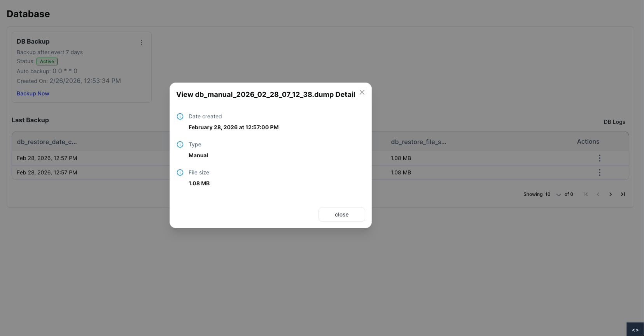This screenshot has width=644, height=336.
Task: Click the info icon beside Date created
Action: [180, 116]
